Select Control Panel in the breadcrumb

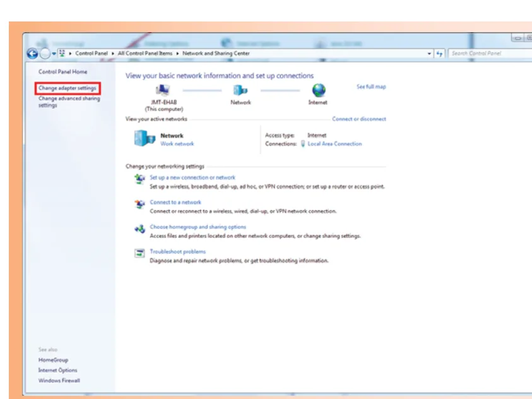(x=92, y=53)
